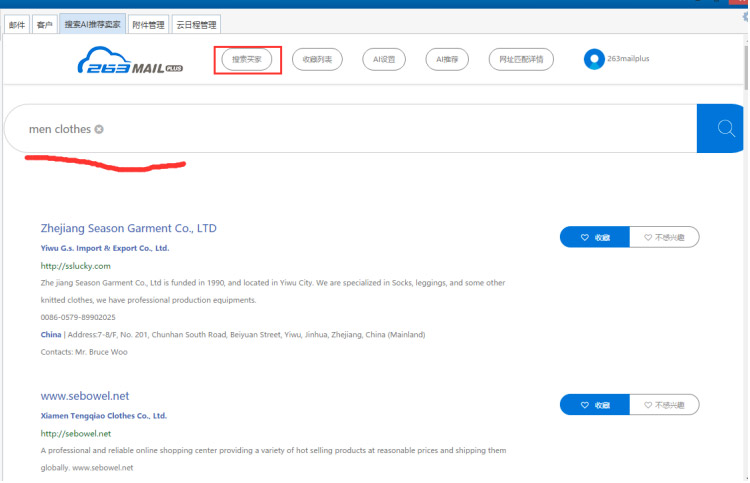Screen dimensions: 750x483
Task: Open the 收藏列表 page
Action: pyautogui.click(x=317, y=60)
